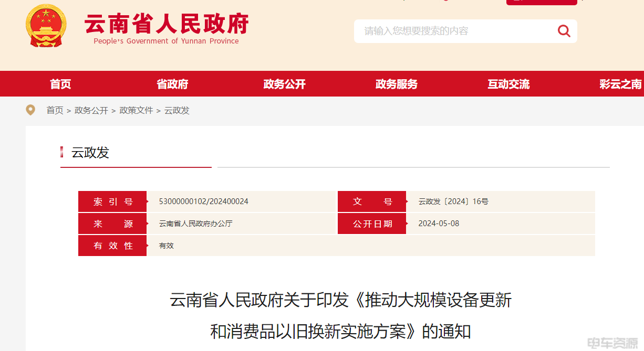The height and width of the screenshot is (351, 644).
Task: Click the 公开日期 label cell
Action: tap(372, 224)
